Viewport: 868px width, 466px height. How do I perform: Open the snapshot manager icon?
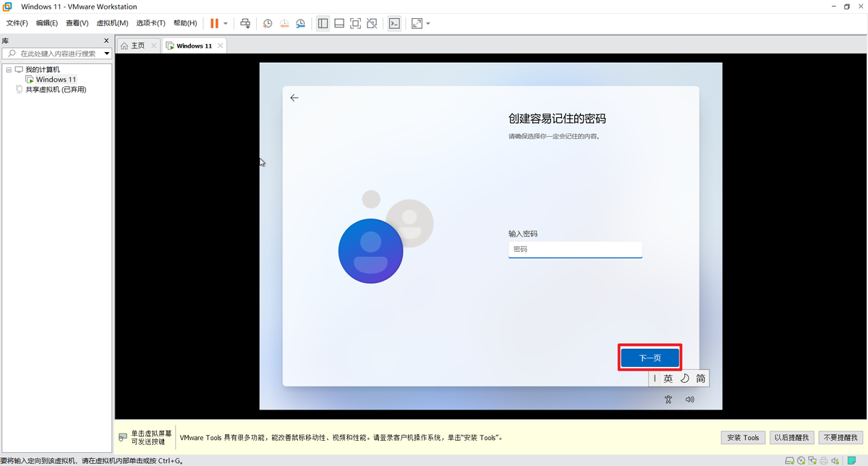[x=301, y=23]
